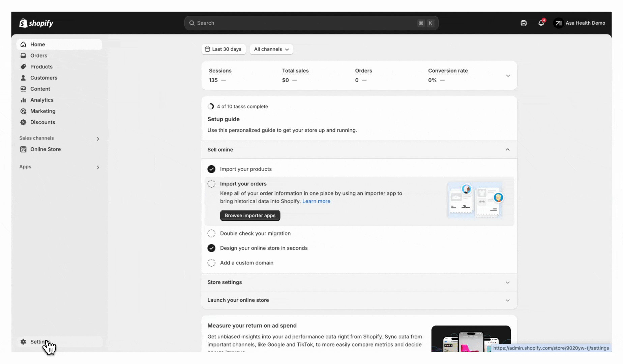Click the Search input field

(311, 23)
